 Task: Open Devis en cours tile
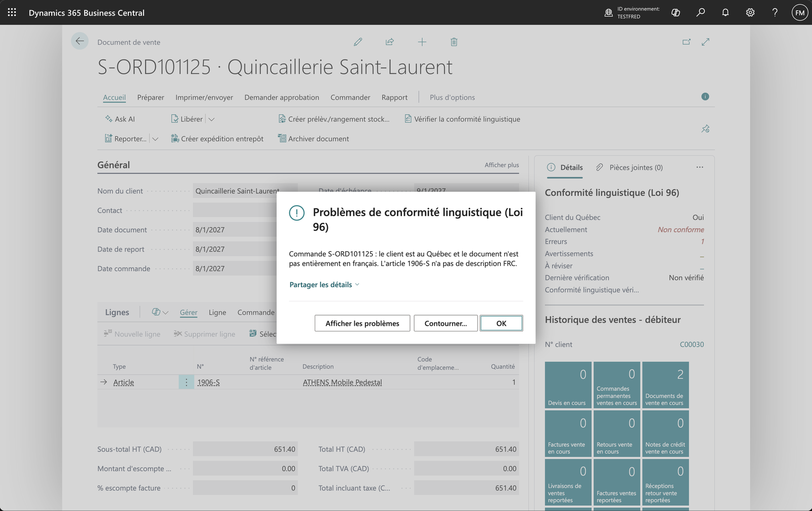[x=568, y=385]
